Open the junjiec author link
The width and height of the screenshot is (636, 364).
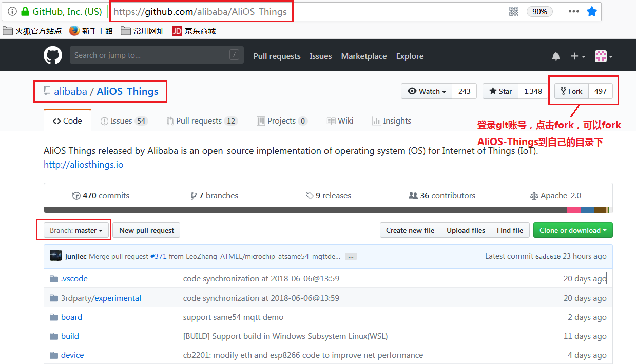point(76,256)
